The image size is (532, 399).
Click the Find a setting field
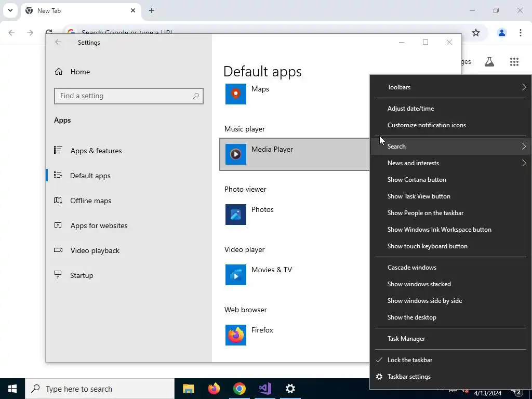coord(129,96)
